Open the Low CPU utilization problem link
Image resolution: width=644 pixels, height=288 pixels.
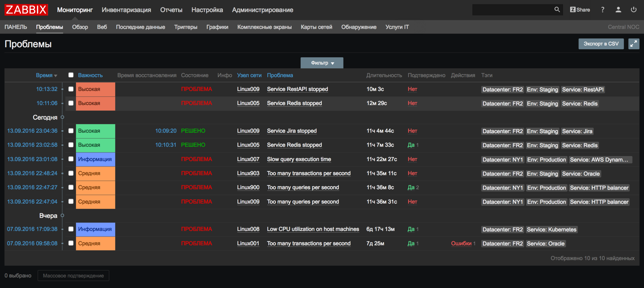click(313, 229)
